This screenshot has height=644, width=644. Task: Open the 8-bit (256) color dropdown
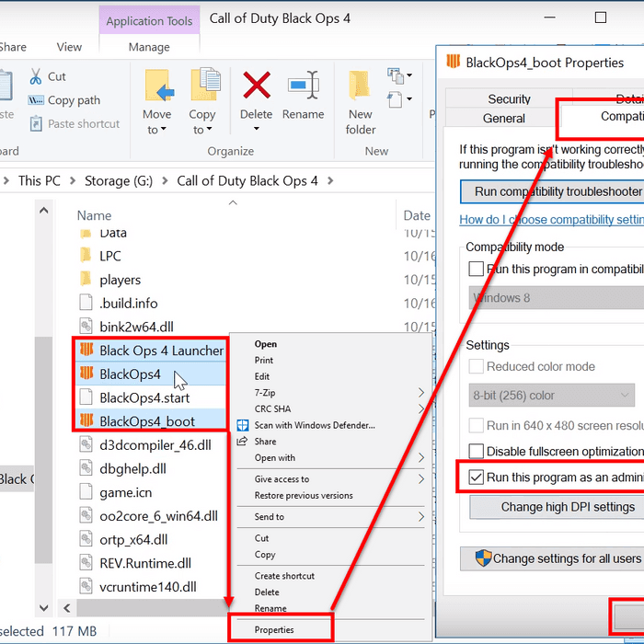[552, 395]
